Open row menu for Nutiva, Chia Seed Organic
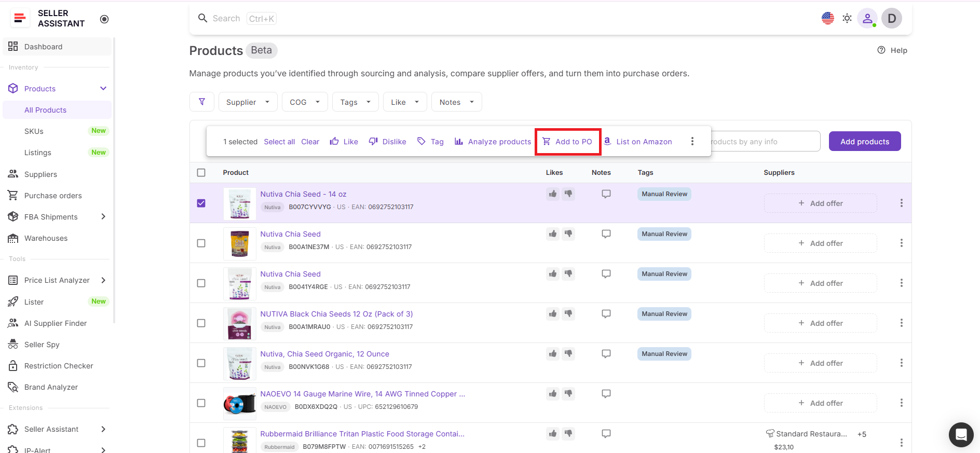 tap(902, 363)
